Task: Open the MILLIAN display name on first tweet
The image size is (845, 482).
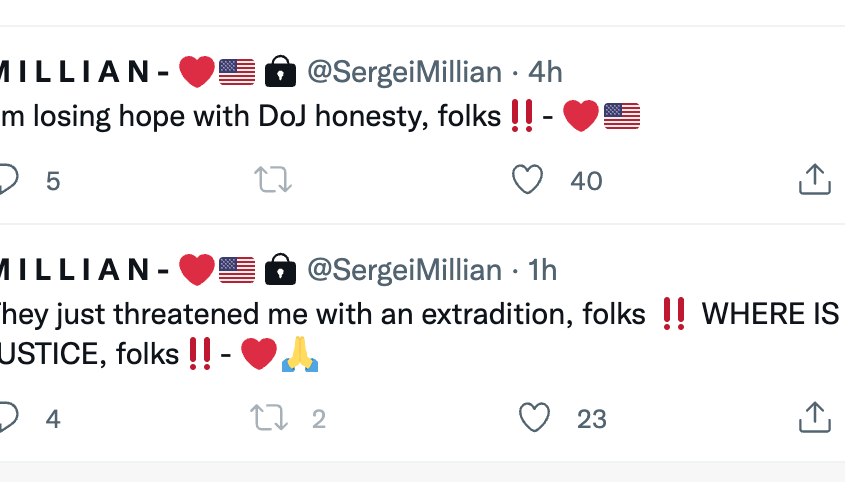Action: (80, 72)
